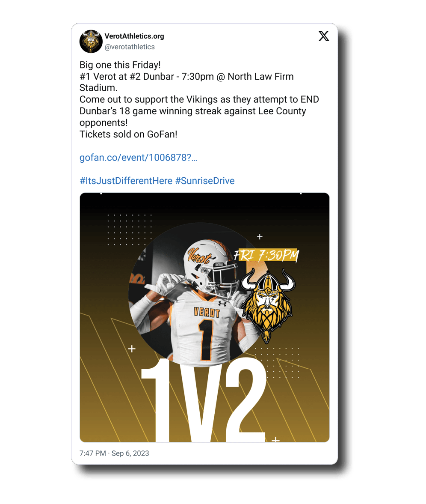Open the @verotathletics handle

pyautogui.click(x=130, y=47)
